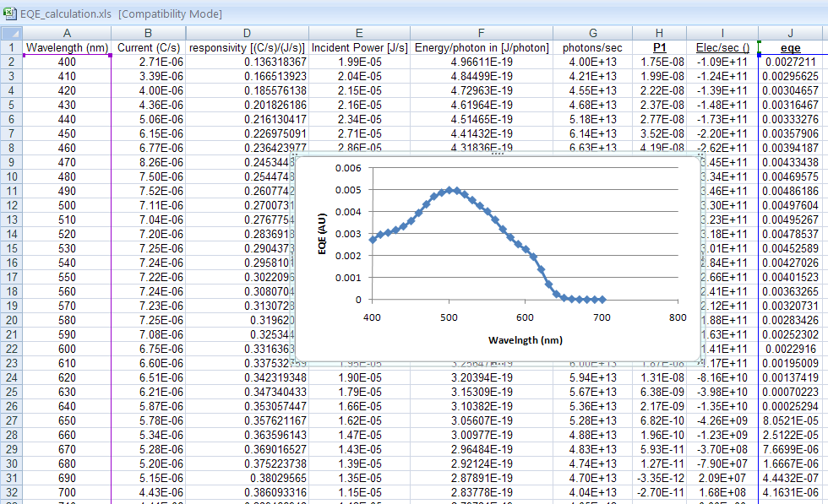Click the 0.006 label on chart's vertical axis
Image resolution: width=828 pixels, height=504 pixels.
tap(347, 168)
